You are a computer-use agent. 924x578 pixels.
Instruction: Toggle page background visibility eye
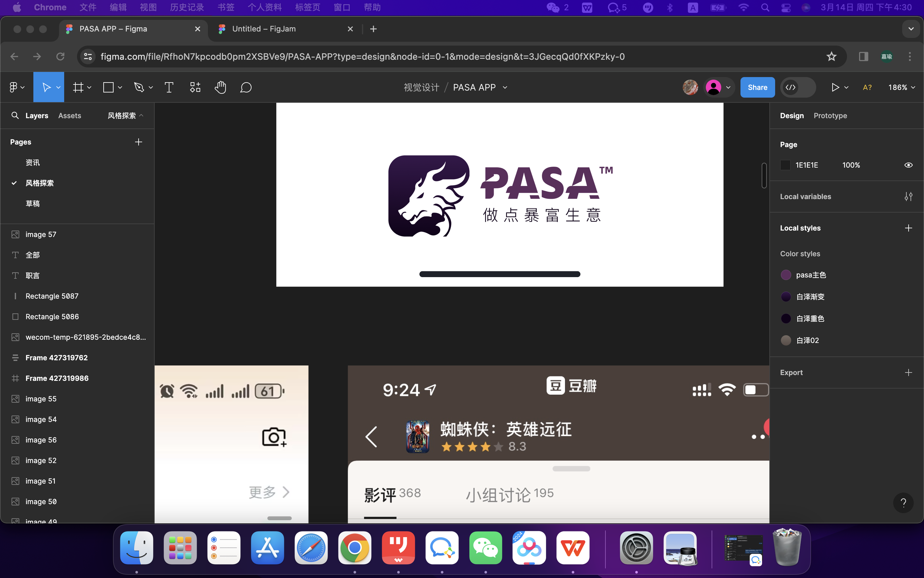click(908, 165)
